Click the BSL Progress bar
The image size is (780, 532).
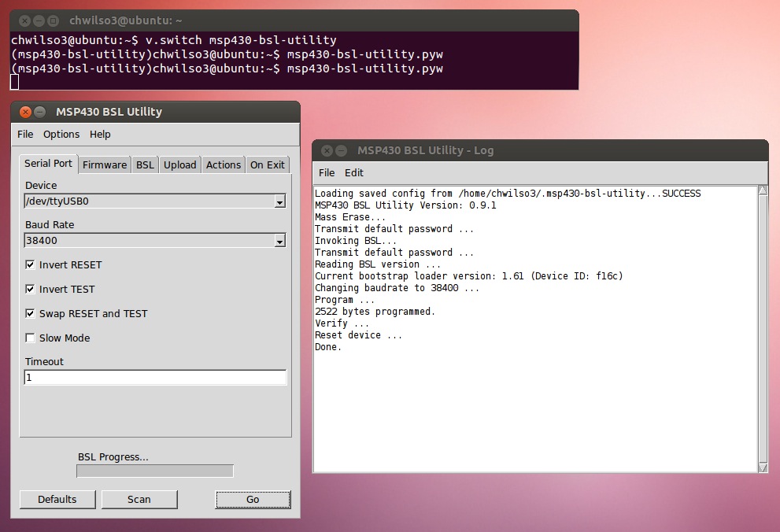click(x=155, y=471)
